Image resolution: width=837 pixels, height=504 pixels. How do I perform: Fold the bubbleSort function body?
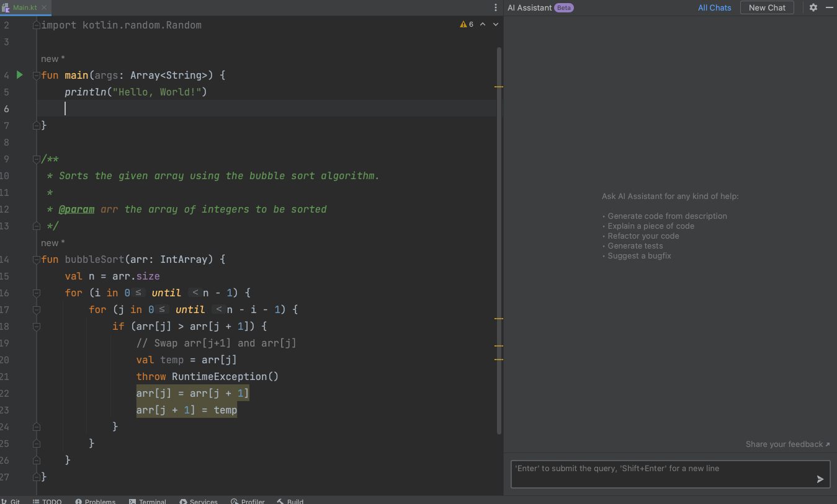coord(37,260)
